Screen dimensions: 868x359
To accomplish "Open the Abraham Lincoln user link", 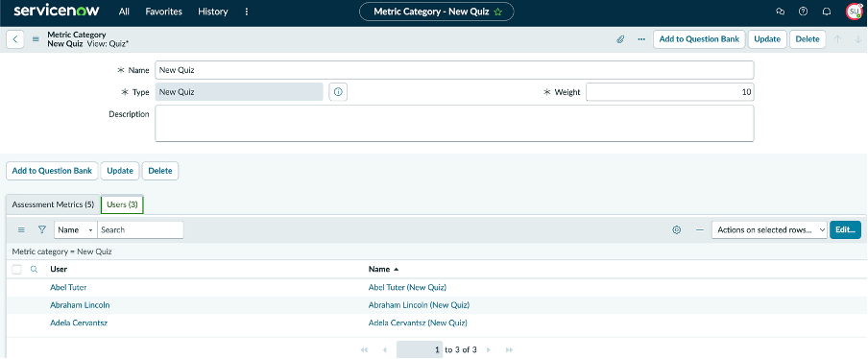I will tap(80, 305).
